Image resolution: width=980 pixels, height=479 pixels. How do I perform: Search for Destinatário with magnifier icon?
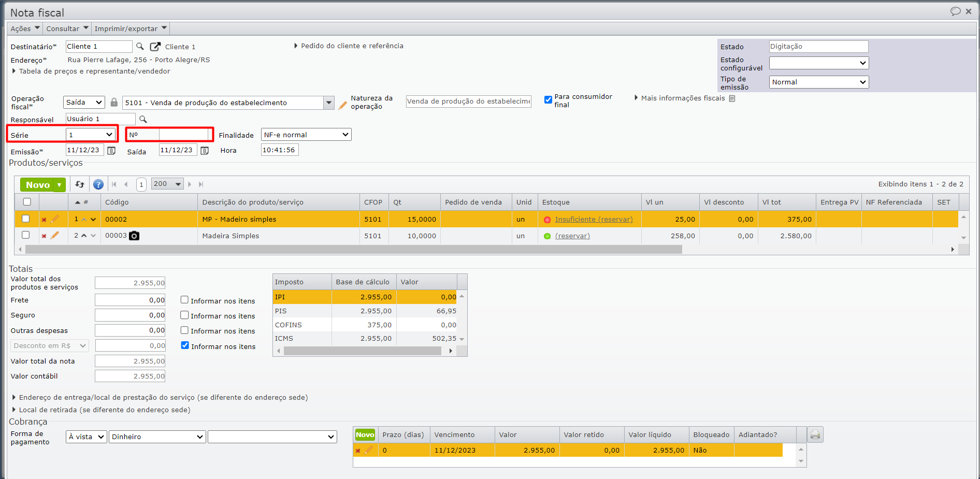pos(140,47)
